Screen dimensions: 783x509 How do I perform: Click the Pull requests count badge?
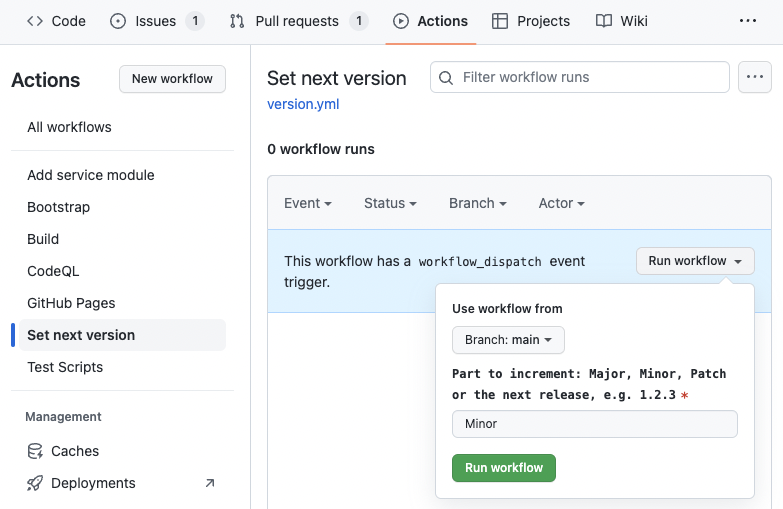coord(359,21)
